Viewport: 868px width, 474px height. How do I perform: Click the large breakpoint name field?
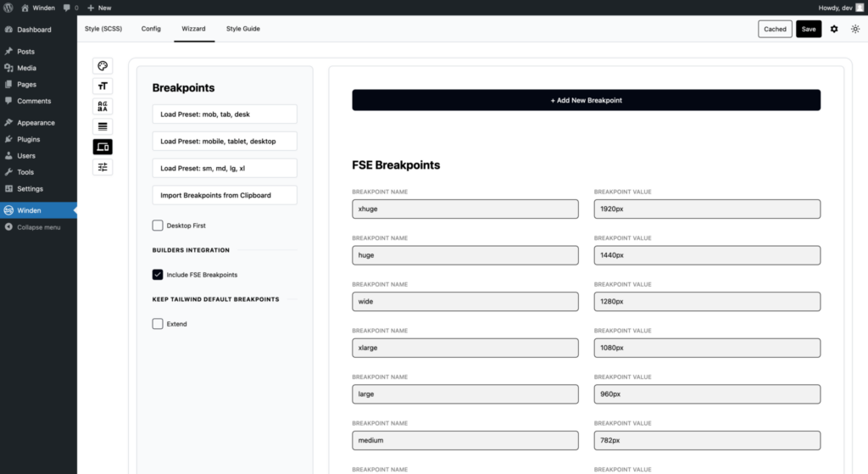click(465, 394)
